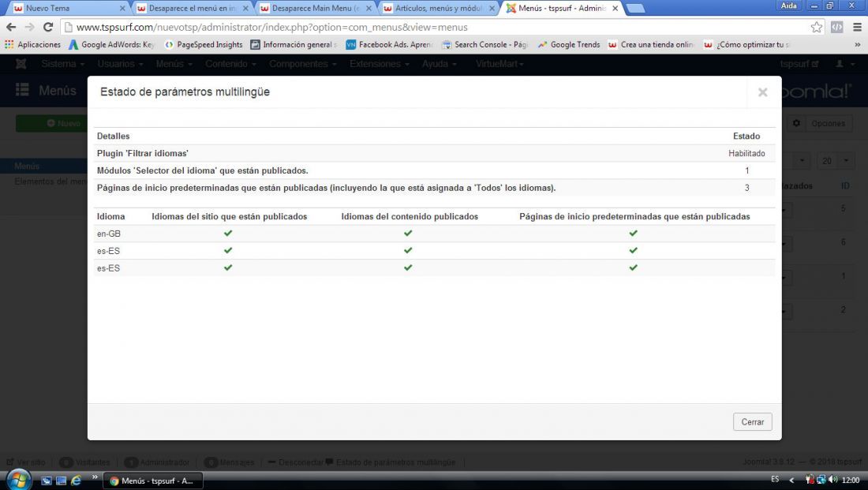Image resolution: width=868 pixels, height=490 pixels.
Task: Click the Plugin 'Filtrar idiomas' row
Action: coord(435,153)
